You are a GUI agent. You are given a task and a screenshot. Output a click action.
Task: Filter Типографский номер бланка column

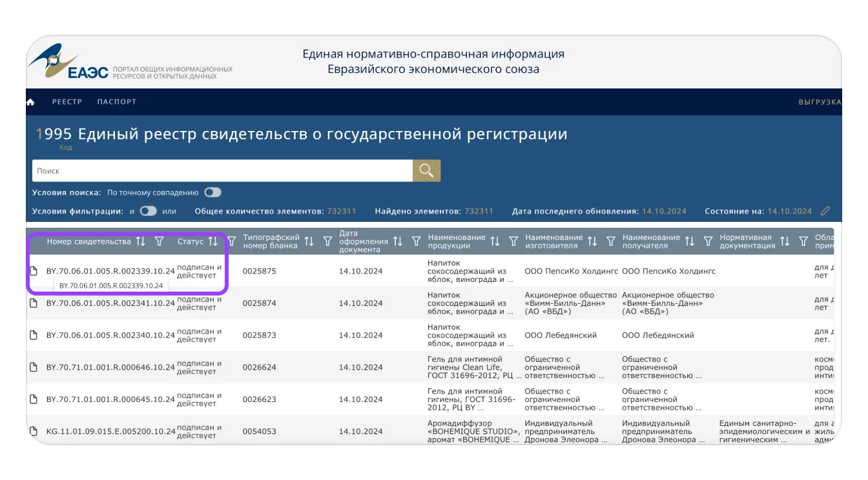point(327,241)
